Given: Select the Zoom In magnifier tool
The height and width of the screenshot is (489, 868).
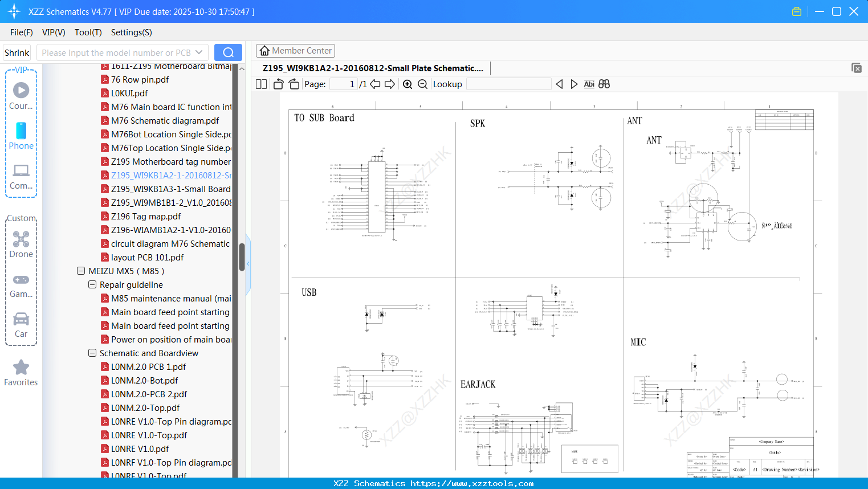Looking at the screenshot, I should 407,84.
